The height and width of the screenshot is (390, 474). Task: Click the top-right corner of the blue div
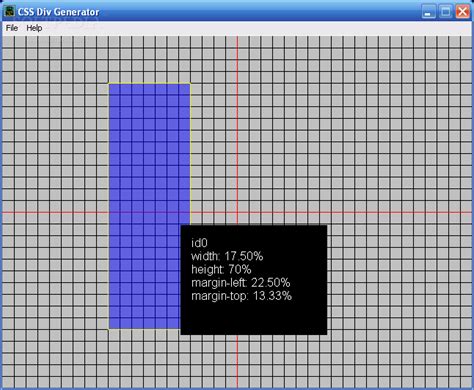click(x=191, y=83)
